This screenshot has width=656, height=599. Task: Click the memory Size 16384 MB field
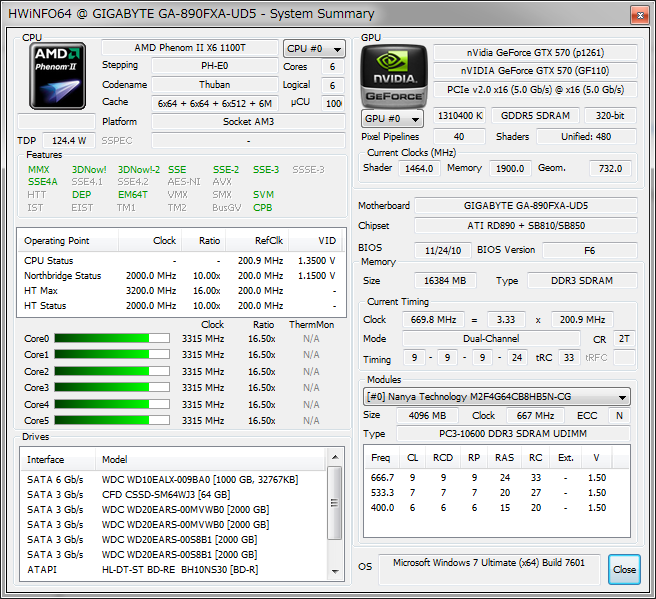point(445,280)
